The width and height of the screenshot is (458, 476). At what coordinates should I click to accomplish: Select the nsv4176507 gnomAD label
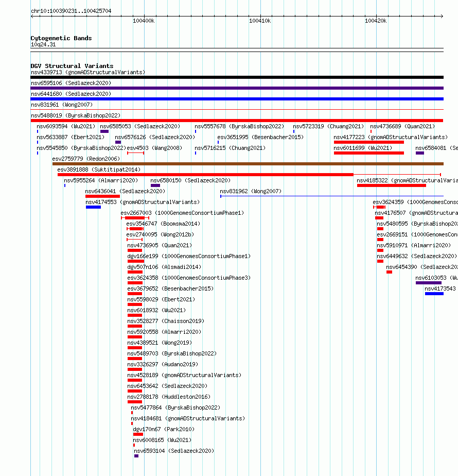tap(416, 213)
